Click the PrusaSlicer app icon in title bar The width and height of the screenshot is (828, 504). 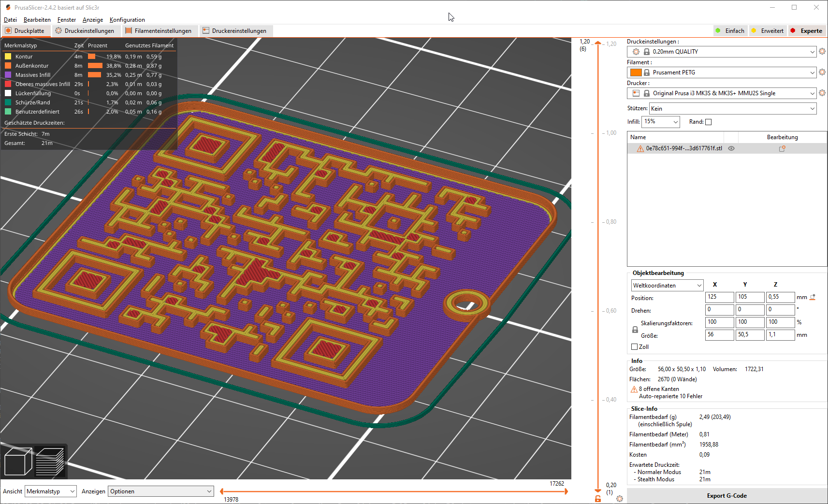[x=8, y=7]
